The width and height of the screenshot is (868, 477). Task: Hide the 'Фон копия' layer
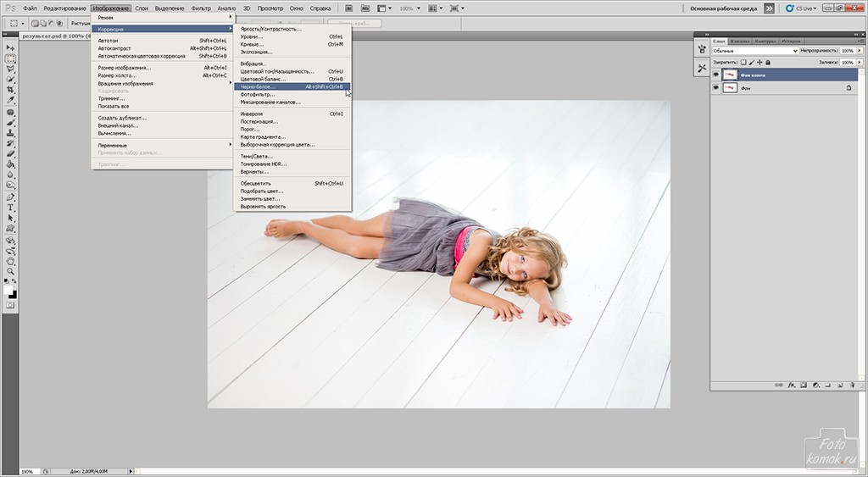(716, 75)
